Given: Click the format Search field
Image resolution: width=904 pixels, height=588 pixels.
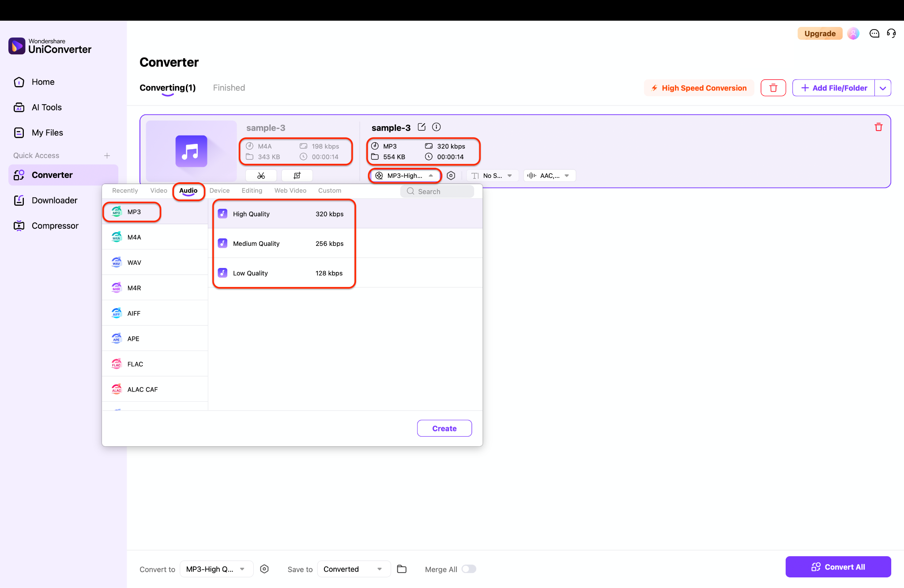Looking at the screenshot, I should (437, 192).
